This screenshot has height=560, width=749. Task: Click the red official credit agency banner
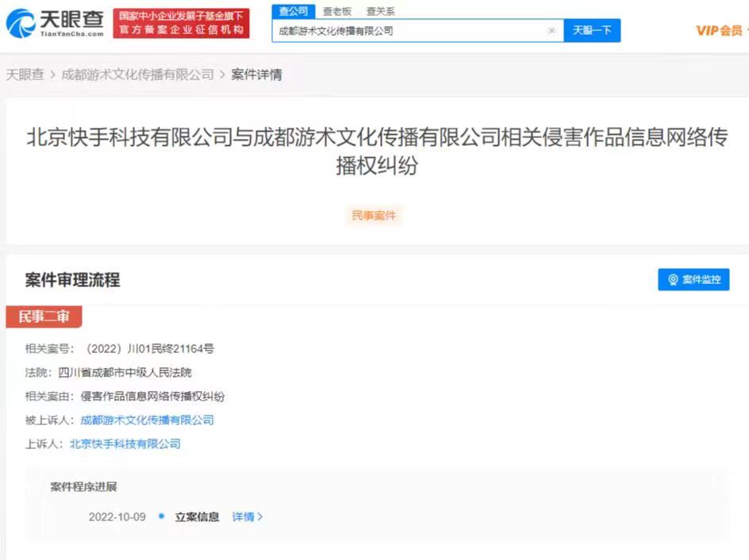pos(181,24)
